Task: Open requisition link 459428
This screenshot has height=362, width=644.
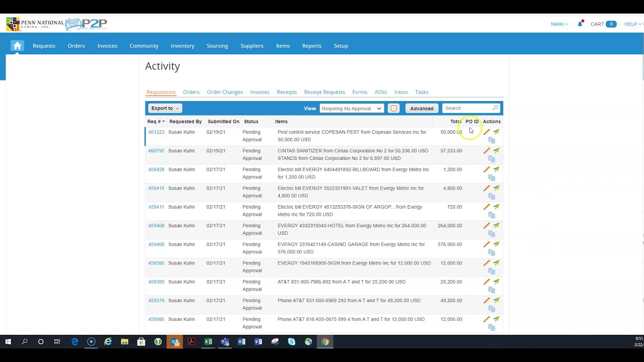Action: pyautogui.click(x=156, y=169)
